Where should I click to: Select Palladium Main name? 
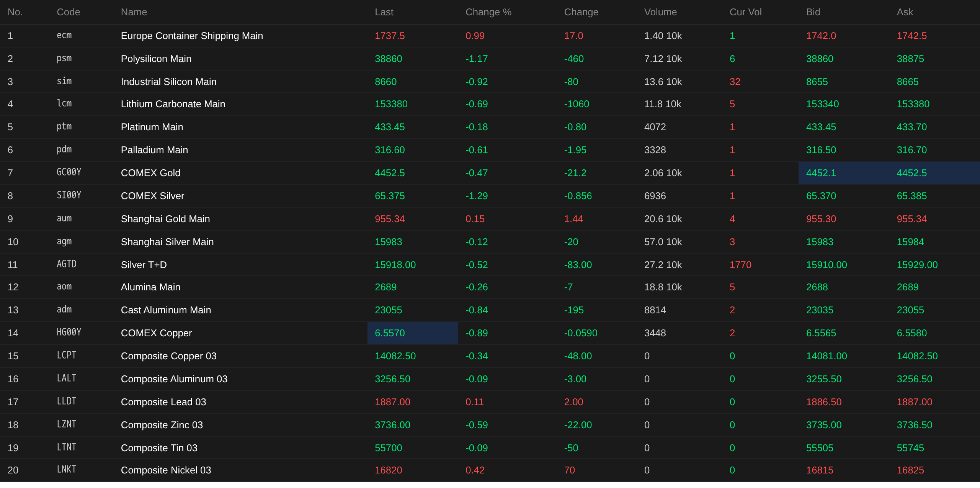tap(154, 150)
